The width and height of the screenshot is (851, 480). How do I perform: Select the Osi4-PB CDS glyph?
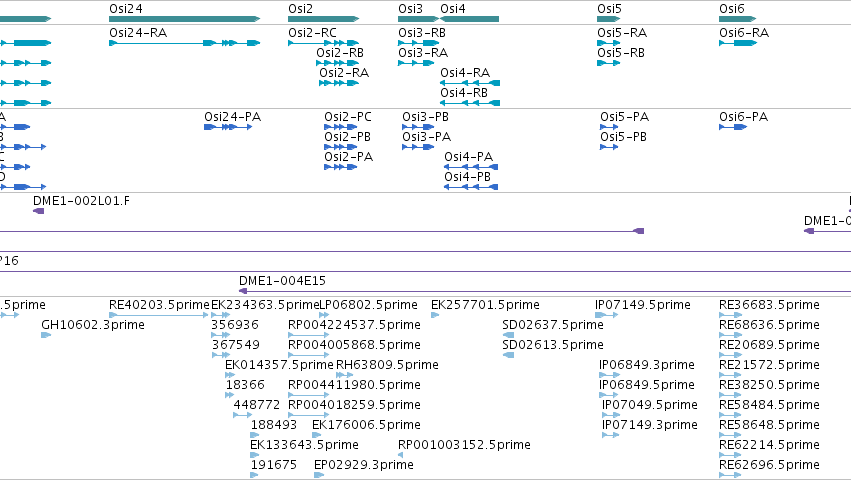tap(471, 187)
